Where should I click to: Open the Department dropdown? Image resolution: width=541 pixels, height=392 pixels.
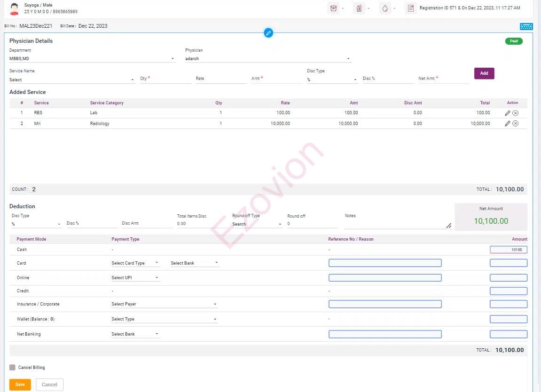click(x=92, y=59)
